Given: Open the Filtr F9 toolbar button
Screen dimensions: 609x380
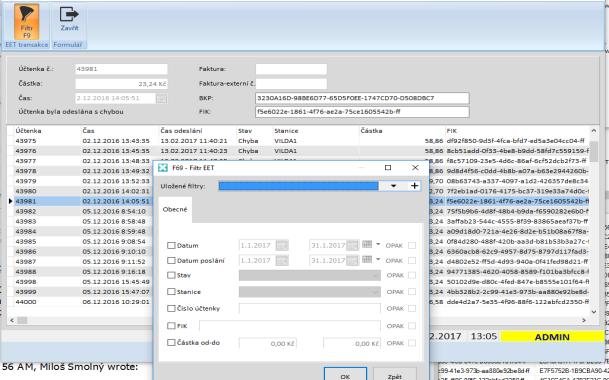Looking at the screenshot, I should (26, 22).
